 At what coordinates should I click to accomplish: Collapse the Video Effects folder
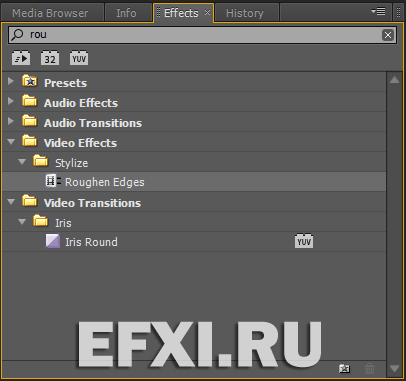(x=11, y=142)
